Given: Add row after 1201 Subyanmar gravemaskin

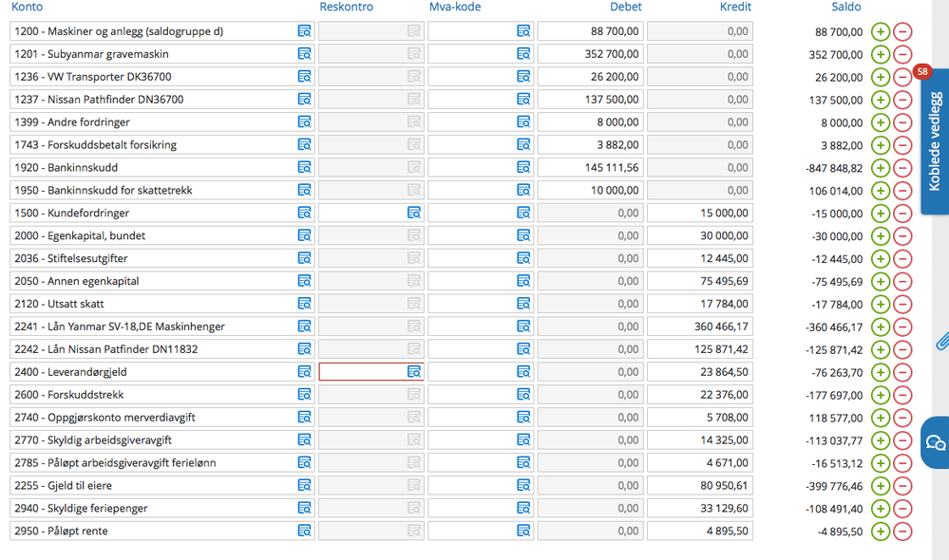Looking at the screenshot, I should (x=881, y=54).
